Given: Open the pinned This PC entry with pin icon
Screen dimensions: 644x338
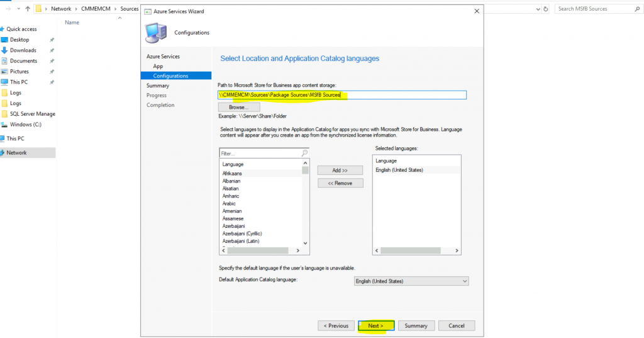Looking at the screenshot, I should tap(19, 82).
